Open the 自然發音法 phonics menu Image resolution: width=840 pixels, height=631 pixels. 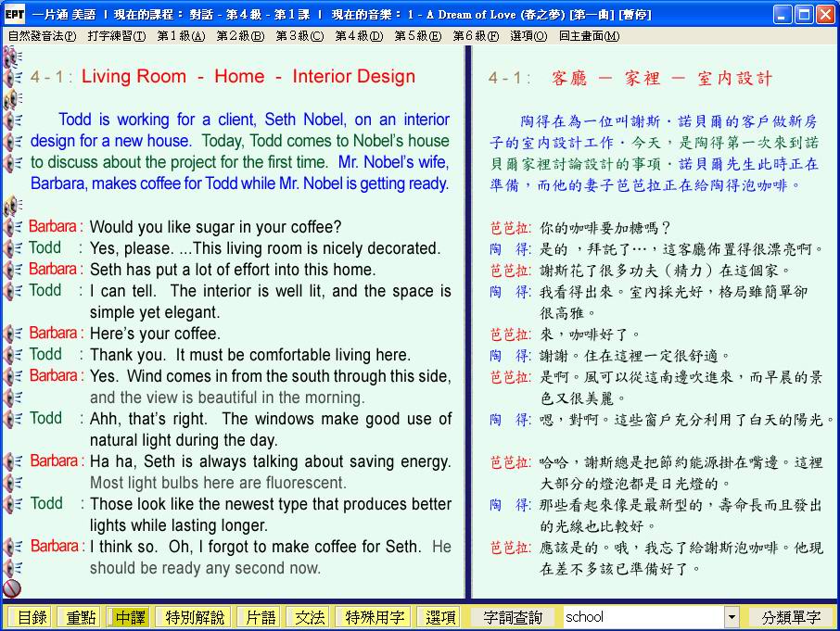pos(42,36)
